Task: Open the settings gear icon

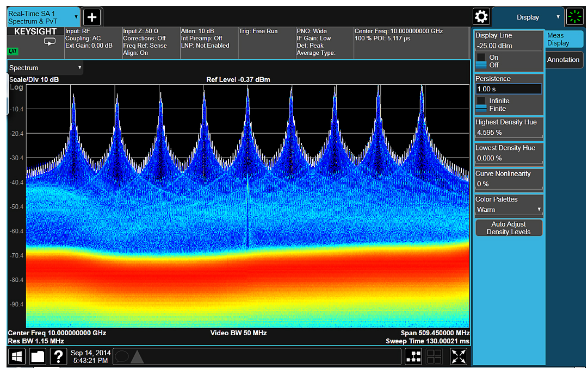Action: pos(481,16)
